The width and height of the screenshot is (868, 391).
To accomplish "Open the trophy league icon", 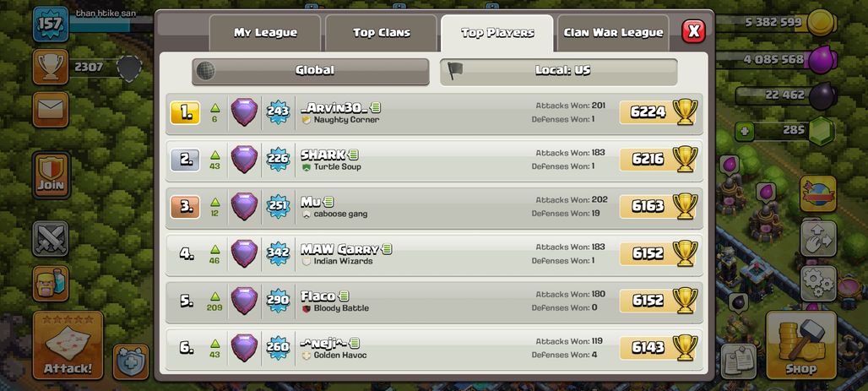I will (51, 67).
